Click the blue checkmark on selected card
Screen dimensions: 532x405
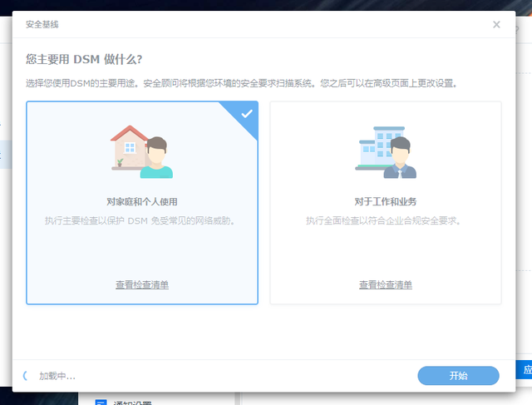point(247,114)
